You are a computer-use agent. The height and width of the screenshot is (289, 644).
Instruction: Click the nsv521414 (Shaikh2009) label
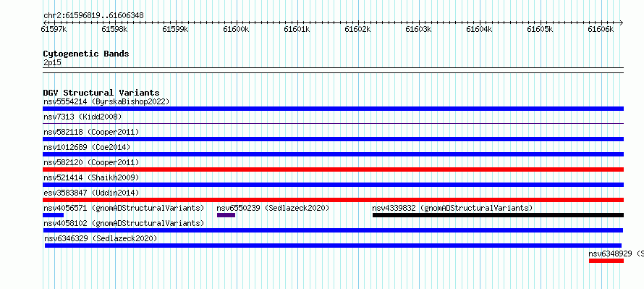pos(91,177)
